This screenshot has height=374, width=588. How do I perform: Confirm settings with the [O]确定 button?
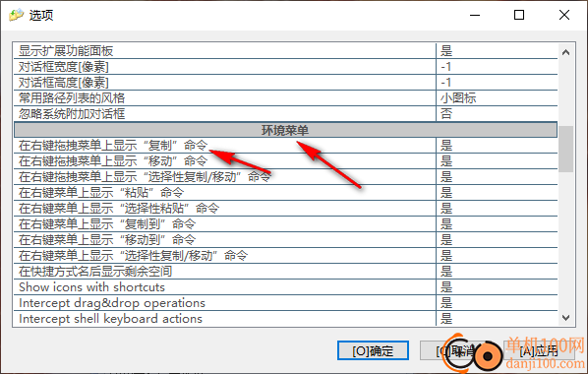[x=373, y=350]
